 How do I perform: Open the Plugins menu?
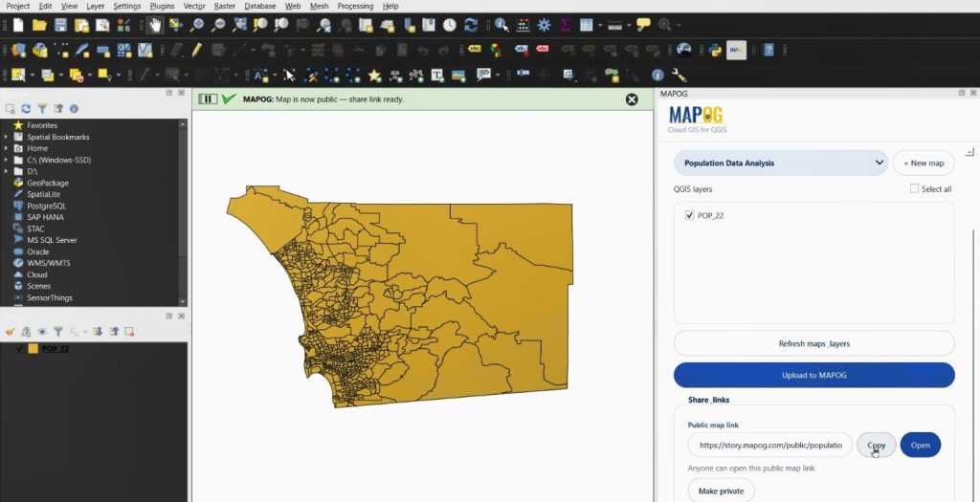pyautogui.click(x=162, y=7)
